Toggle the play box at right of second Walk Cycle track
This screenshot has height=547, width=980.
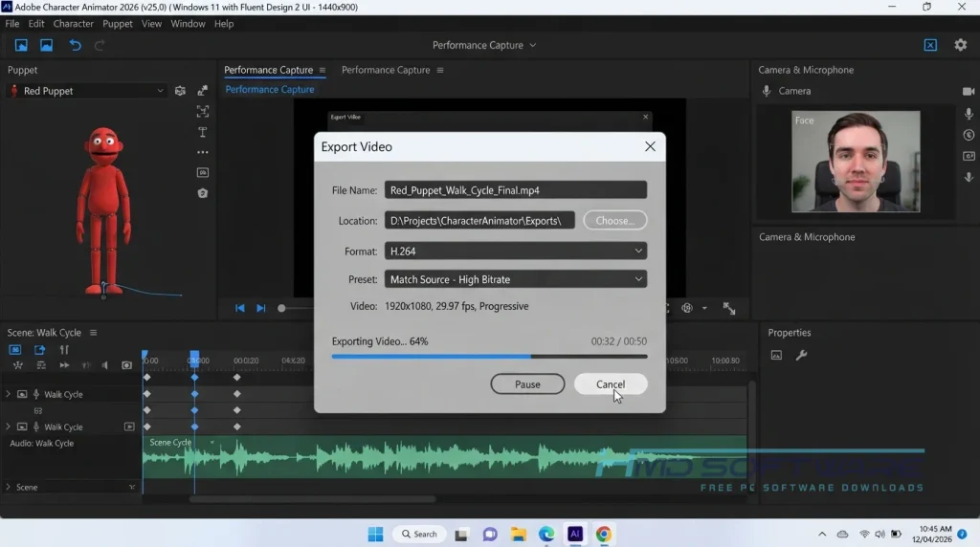coord(129,427)
